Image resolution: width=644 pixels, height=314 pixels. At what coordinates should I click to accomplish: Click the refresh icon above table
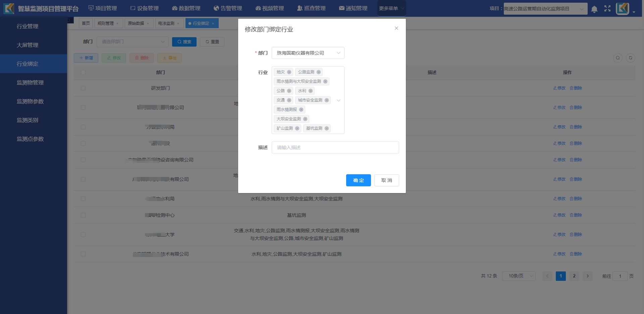(630, 58)
